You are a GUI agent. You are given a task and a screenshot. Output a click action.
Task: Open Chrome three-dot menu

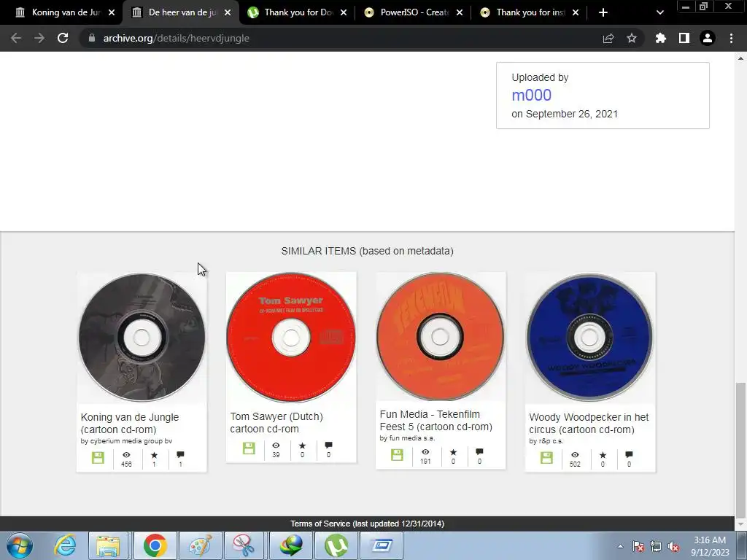click(731, 38)
